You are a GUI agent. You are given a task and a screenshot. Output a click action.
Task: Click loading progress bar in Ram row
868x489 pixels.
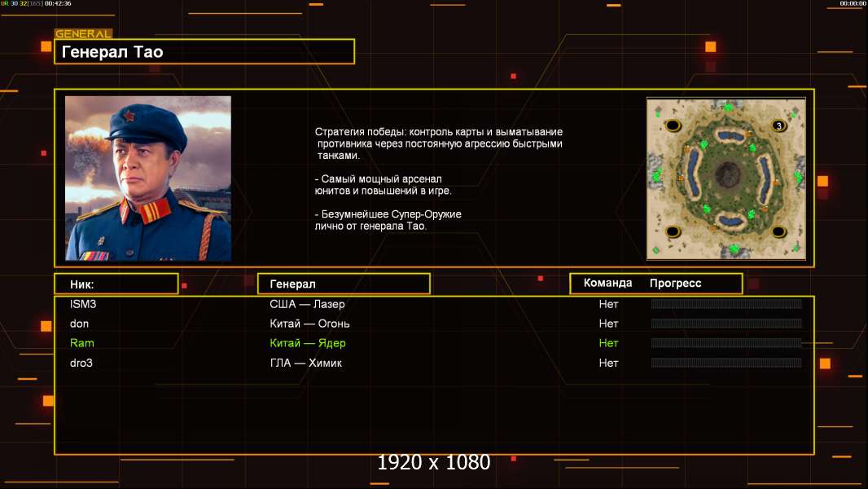(726, 343)
